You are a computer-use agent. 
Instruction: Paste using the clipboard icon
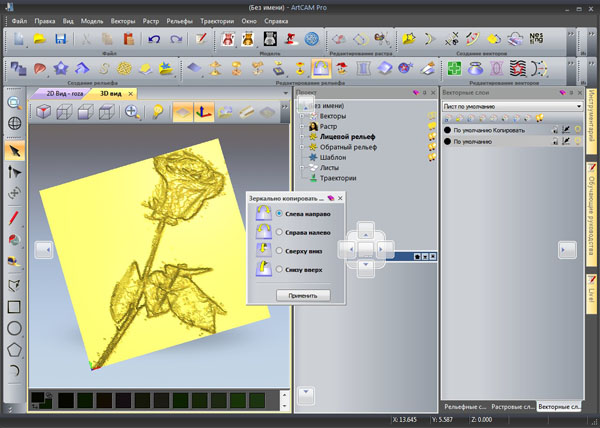(129, 39)
